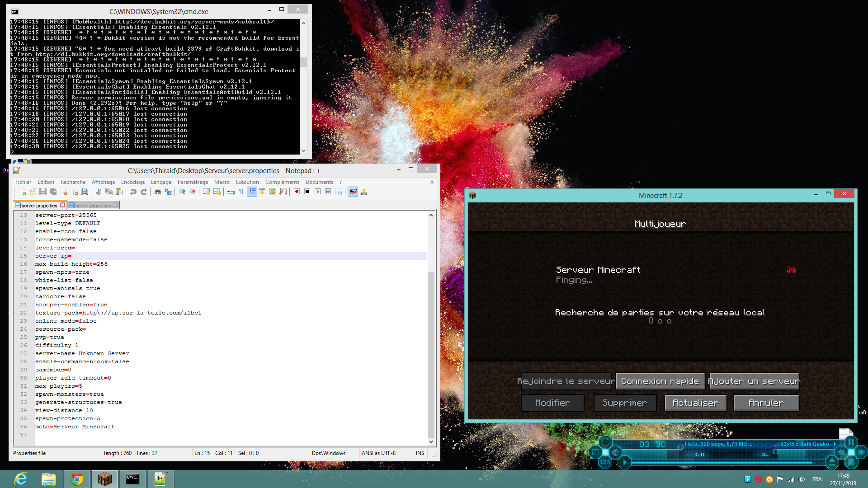The width and height of the screenshot is (868, 488).
Task: Open the Fichier menu
Action: [23, 182]
